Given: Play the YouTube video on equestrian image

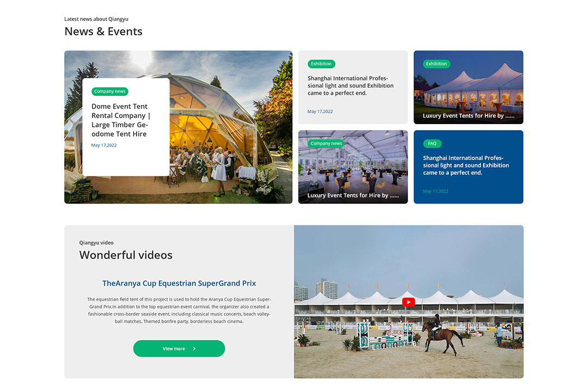Looking at the screenshot, I should [408, 302].
